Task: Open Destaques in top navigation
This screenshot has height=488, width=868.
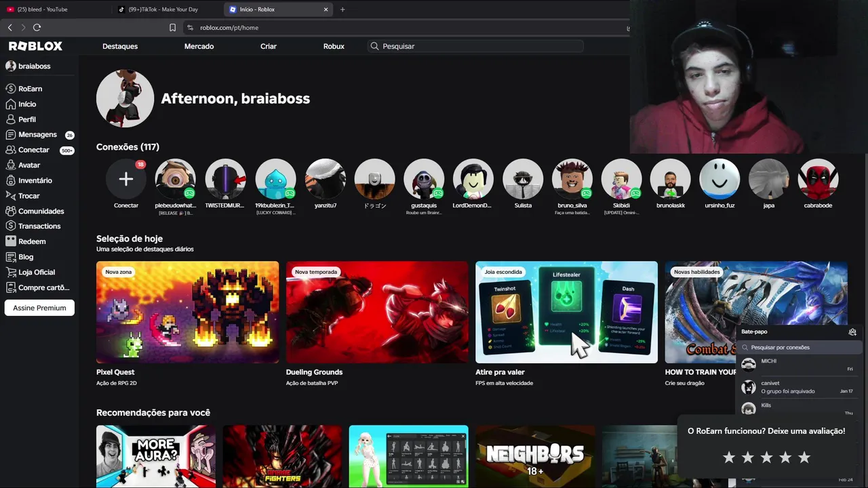Action: (x=120, y=46)
